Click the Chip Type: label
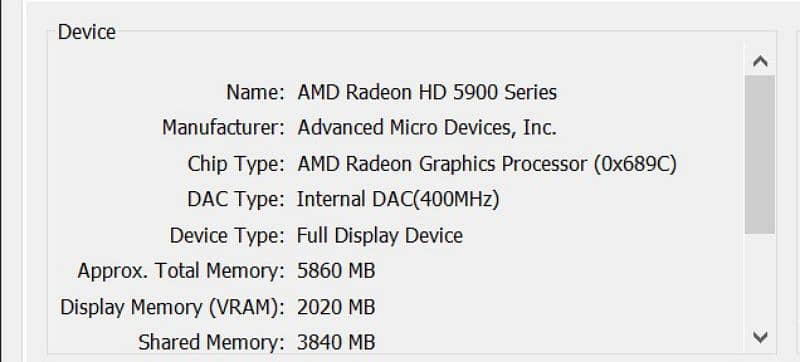Image resolution: width=800 pixels, height=362 pixels. pos(236,164)
